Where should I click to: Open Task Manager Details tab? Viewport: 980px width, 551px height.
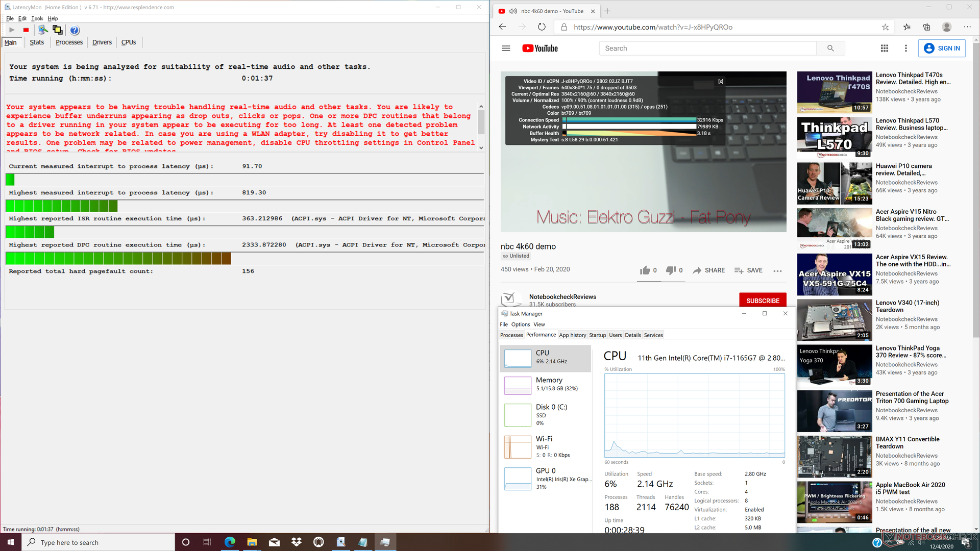(x=633, y=335)
